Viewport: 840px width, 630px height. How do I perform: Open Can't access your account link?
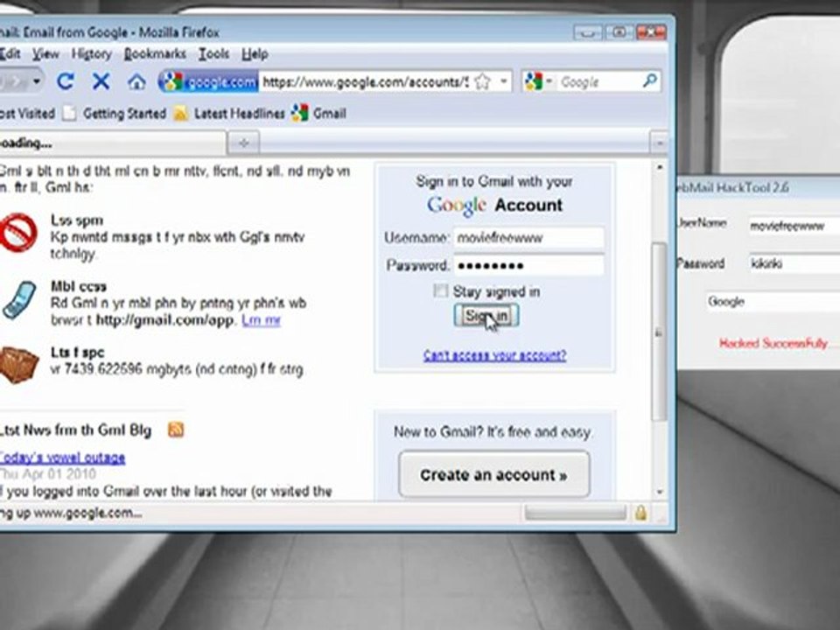tap(494, 355)
